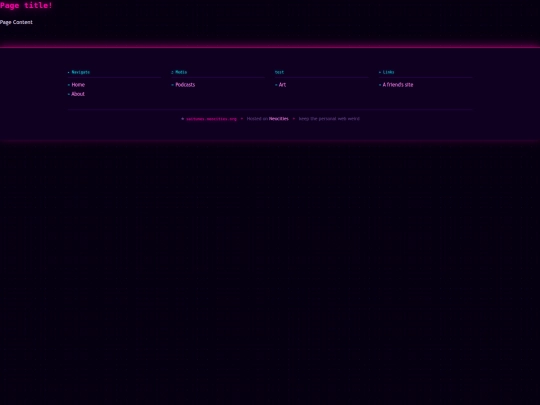Click the 'keep the personal web weird' tagline
The width and height of the screenshot is (540, 405).
coord(329,118)
